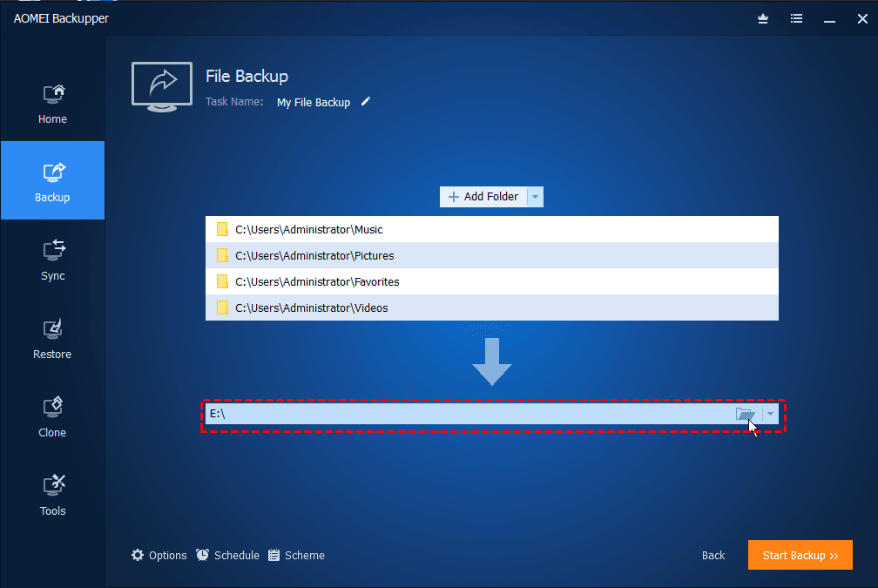Open backup Options with gear icon
This screenshot has width=878, height=588.
tap(159, 555)
